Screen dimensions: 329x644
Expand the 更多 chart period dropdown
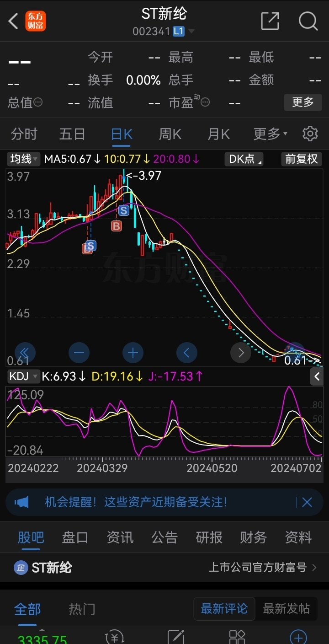pyautogui.click(x=271, y=134)
